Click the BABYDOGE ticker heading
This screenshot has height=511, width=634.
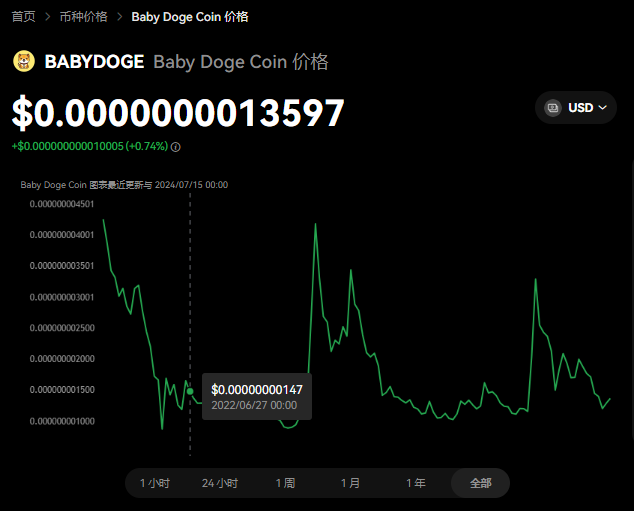(94, 62)
